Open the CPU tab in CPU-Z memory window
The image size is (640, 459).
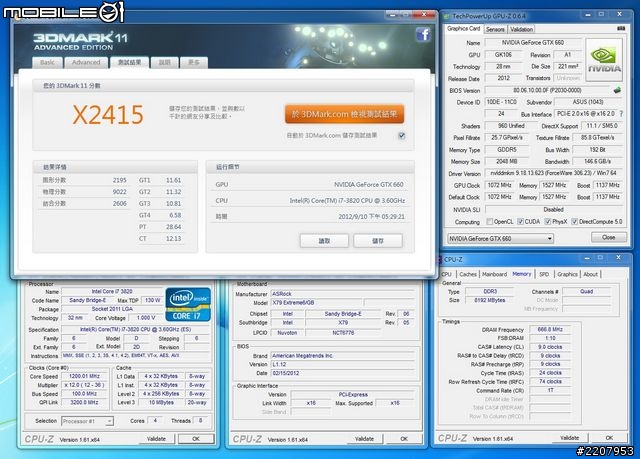(x=447, y=274)
